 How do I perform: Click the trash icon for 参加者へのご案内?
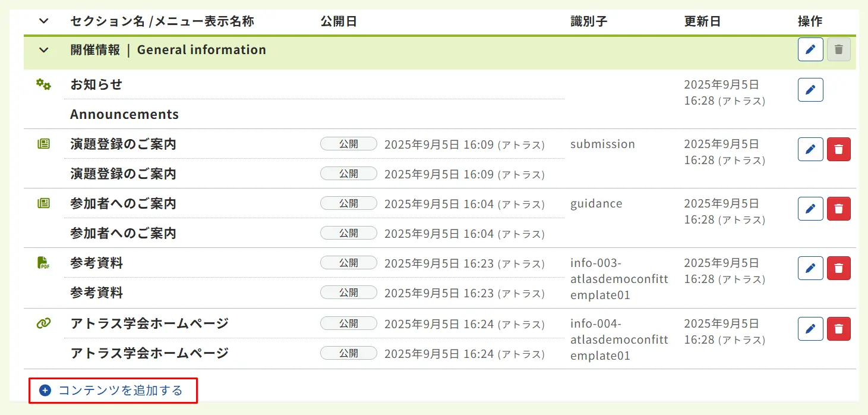pyautogui.click(x=839, y=208)
